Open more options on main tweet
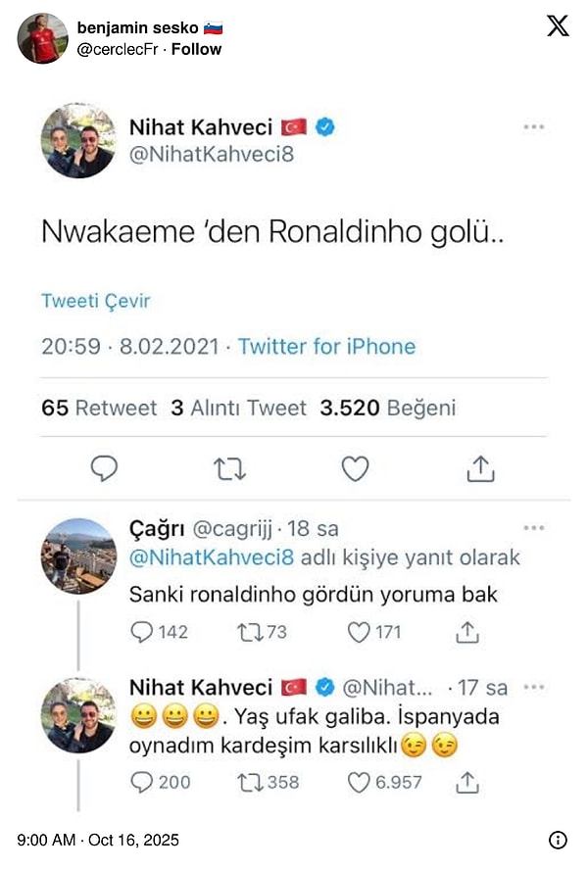The height and width of the screenshot is (870, 588). tap(533, 126)
